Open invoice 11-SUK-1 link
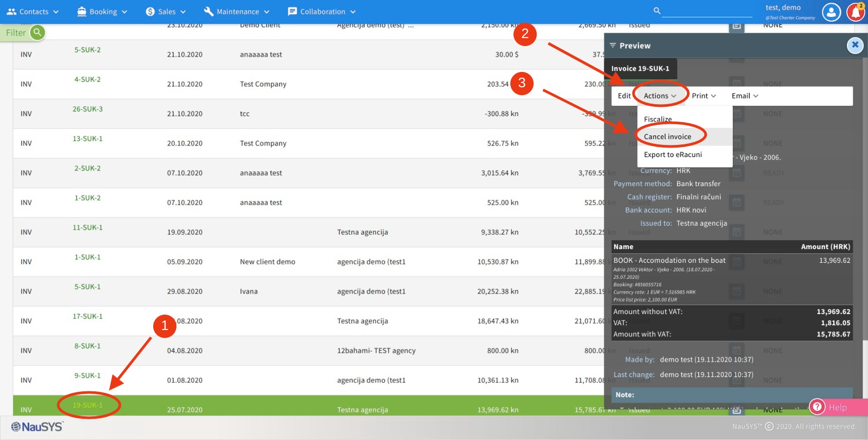 pyautogui.click(x=88, y=227)
